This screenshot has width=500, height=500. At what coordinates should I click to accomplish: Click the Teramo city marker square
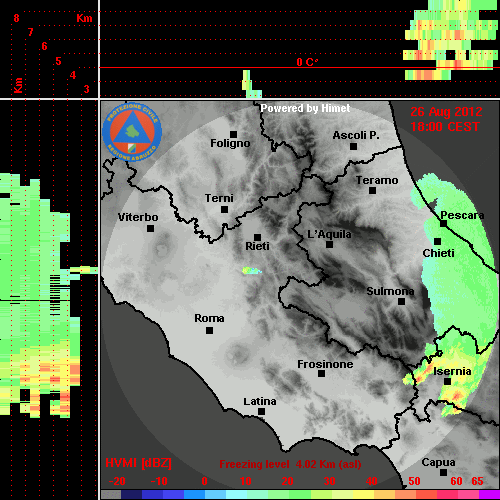click(373, 191)
